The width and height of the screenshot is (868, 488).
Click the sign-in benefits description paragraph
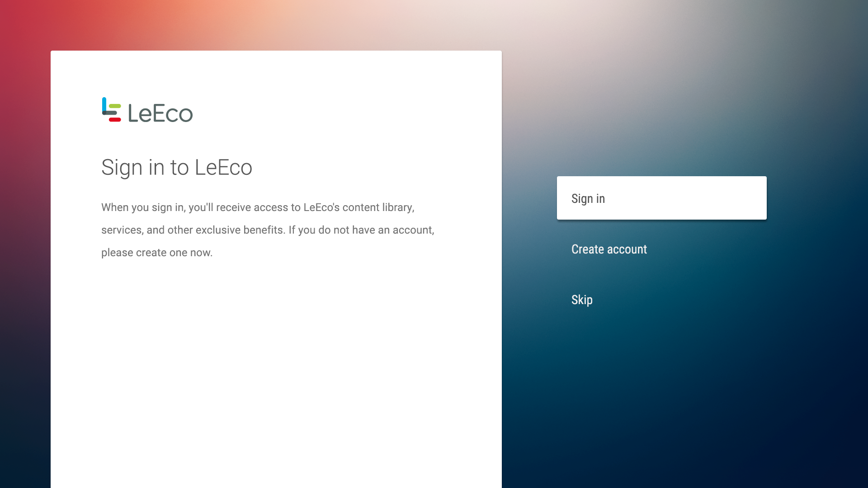(x=268, y=230)
